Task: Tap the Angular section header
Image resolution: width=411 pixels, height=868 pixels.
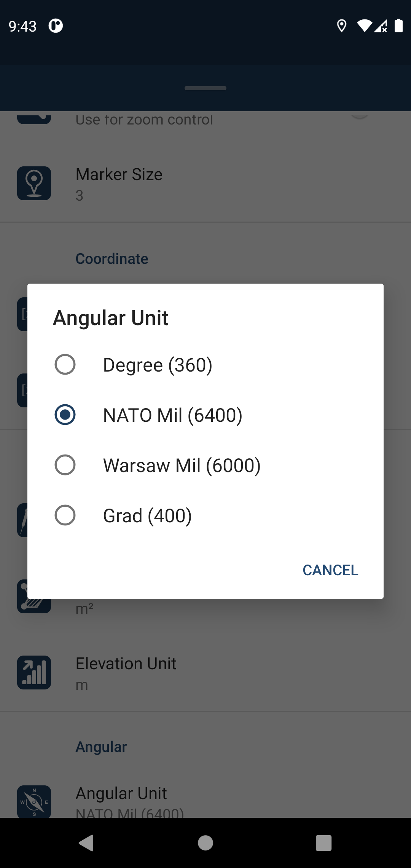Action: pyautogui.click(x=101, y=747)
